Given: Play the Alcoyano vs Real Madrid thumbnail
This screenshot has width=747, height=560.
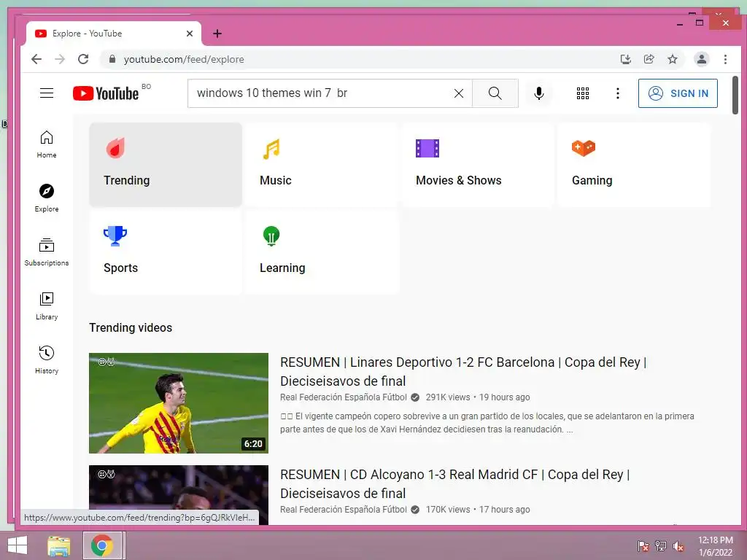Looking at the screenshot, I should click(179, 495).
